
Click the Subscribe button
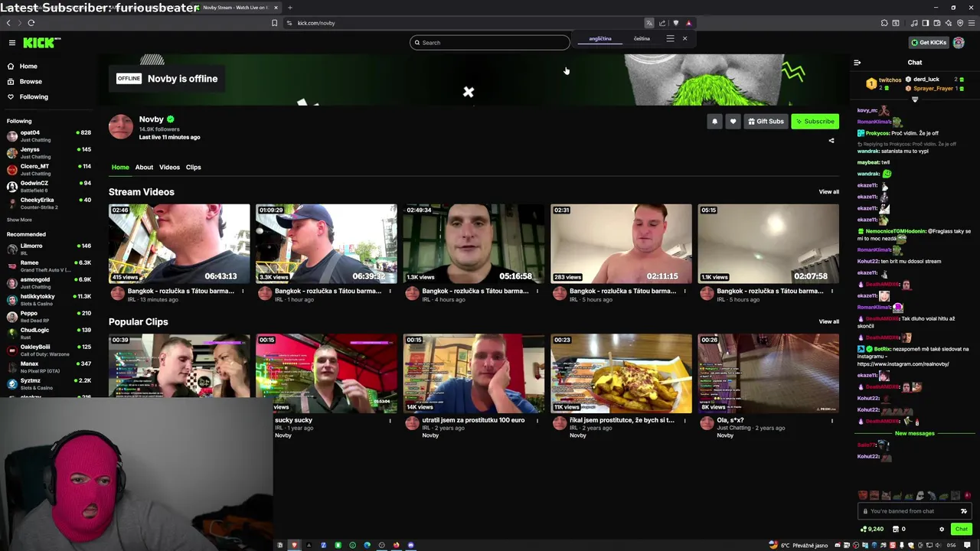(815, 121)
